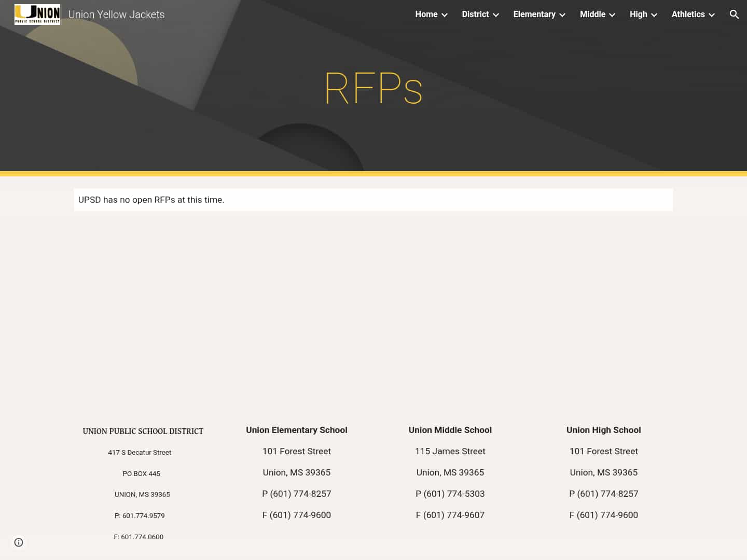This screenshot has width=747, height=560.
Task: Open the Google Sites info icon
Action: pos(19,542)
